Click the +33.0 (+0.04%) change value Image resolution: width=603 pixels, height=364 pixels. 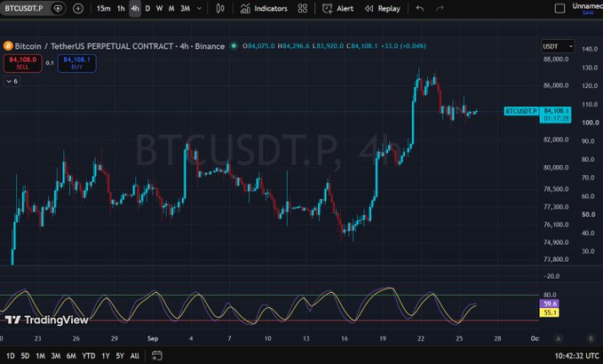pos(403,46)
